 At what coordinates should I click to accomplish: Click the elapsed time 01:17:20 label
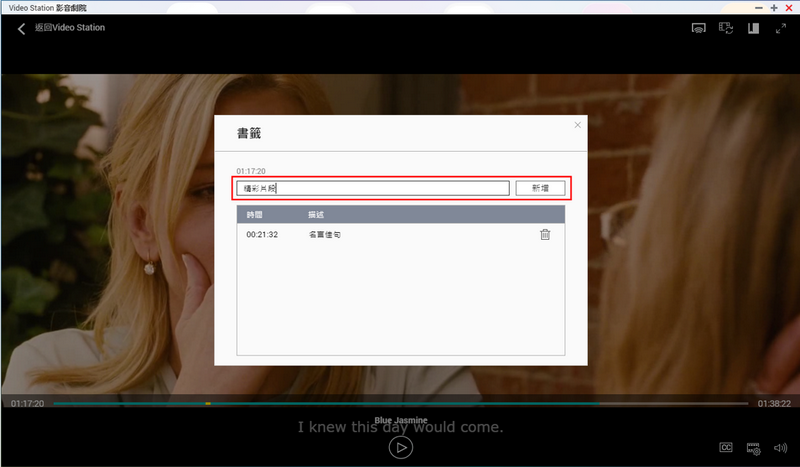(x=28, y=404)
